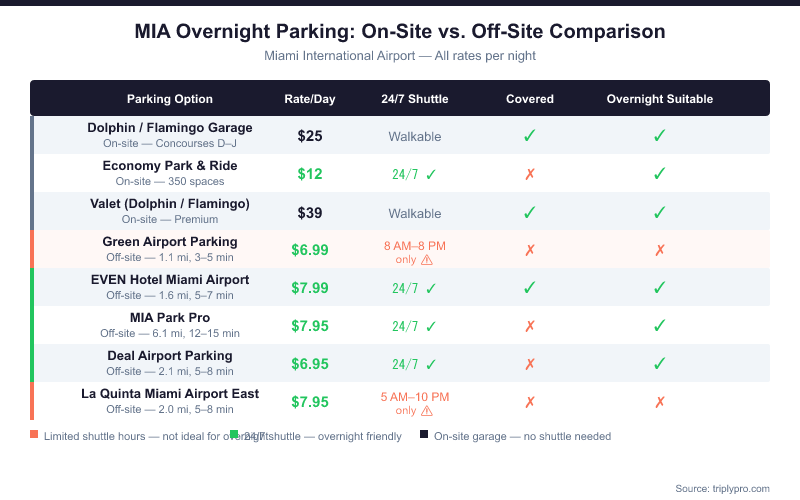Screen dimensions: 800x500
Task: Click the Overnight Suitable checkmark for MIA Park Pro
Action: click(660, 326)
